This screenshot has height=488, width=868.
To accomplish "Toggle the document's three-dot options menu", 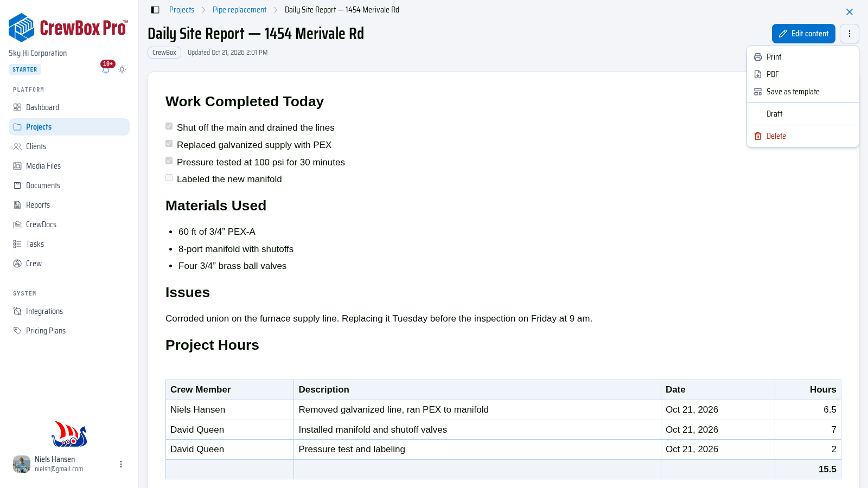I will pyautogui.click(x=850, y=34).
